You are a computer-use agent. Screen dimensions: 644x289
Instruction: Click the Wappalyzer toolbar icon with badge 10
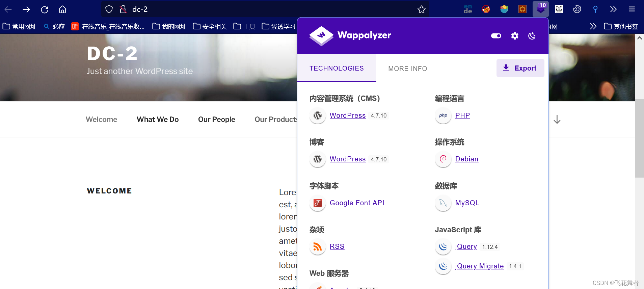tap(541, 9)
